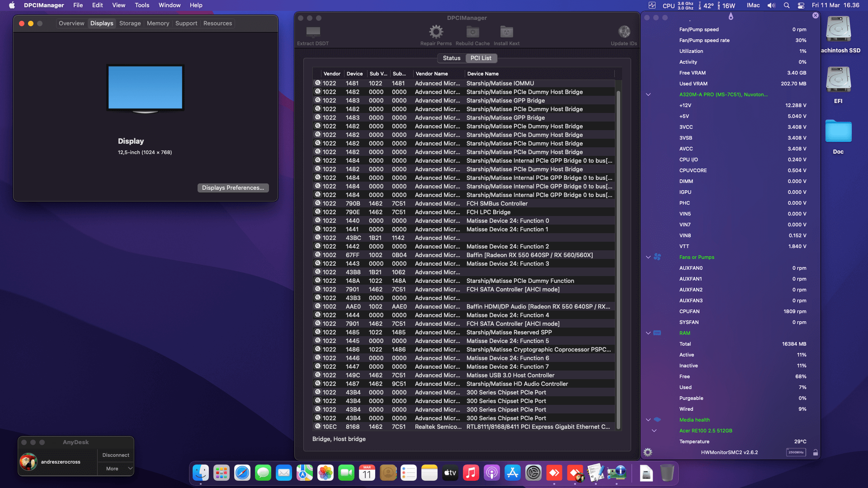Collapse the A320M-A PRO motherboard group
Viewport: 868px width, 488px height.
pos(648,94)
